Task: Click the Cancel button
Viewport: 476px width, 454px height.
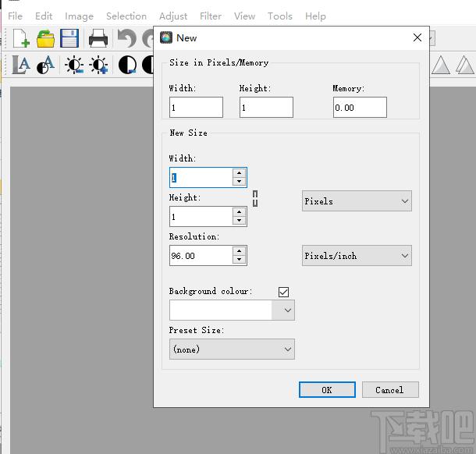Action: pyautogui.click(x=390, y=390)
